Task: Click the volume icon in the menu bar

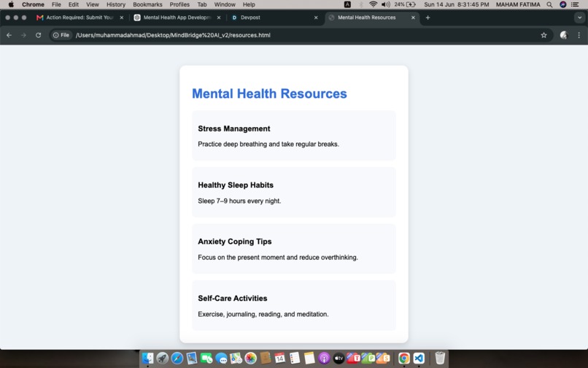Action: coord(385,4)
